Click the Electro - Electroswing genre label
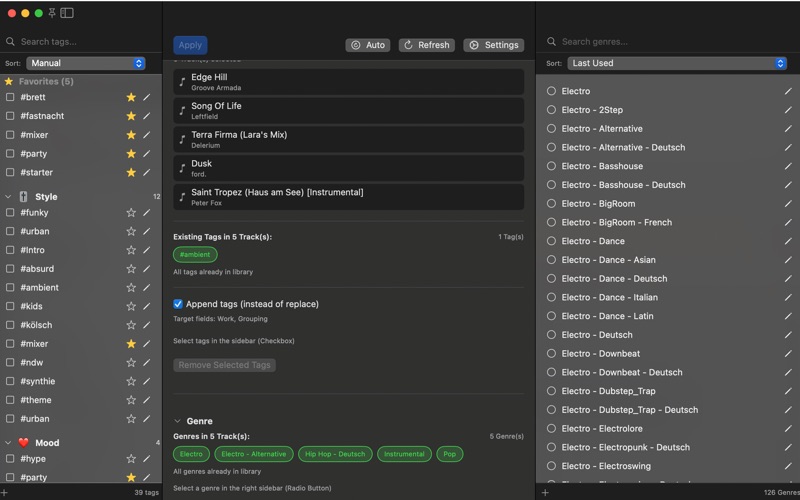The image size is (800, 500). (x=606, y=466)
